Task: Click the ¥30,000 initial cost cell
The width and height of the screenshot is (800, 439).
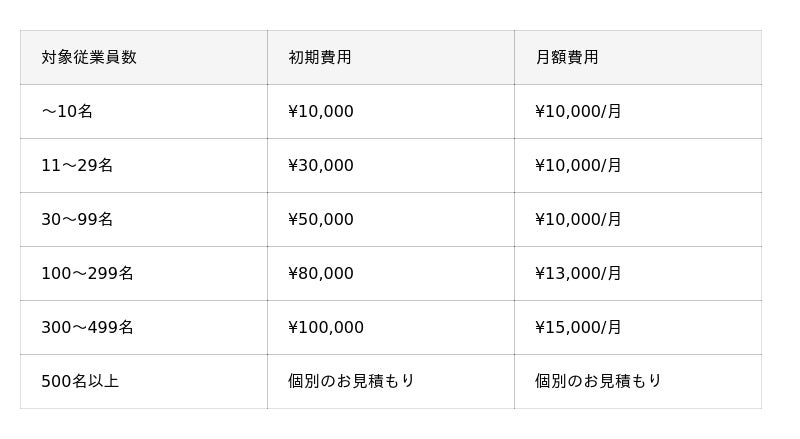Action: 321,165
